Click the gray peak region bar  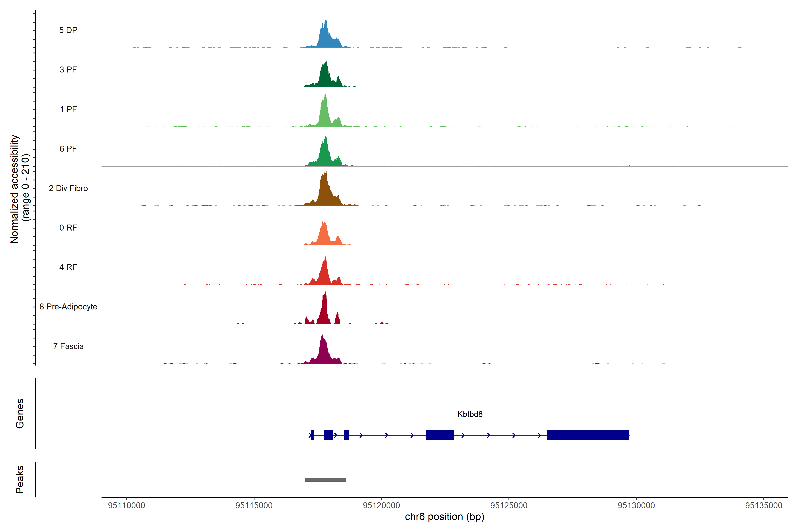325,480
